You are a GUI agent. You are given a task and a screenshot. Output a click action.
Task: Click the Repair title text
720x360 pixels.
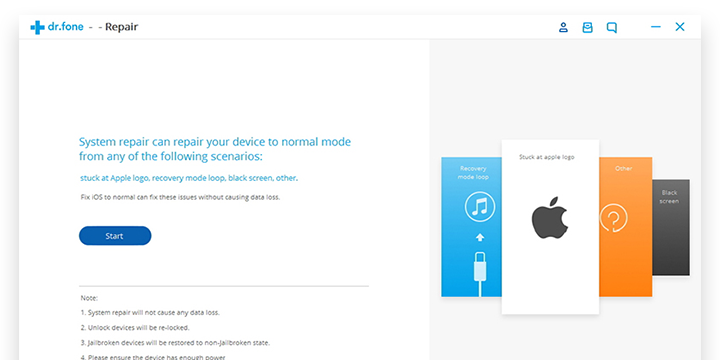coord(121,27)
